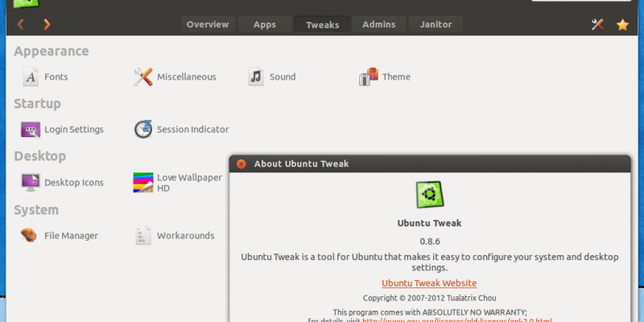
Task: Open the Fonts tweak icon
Action: 31,76
